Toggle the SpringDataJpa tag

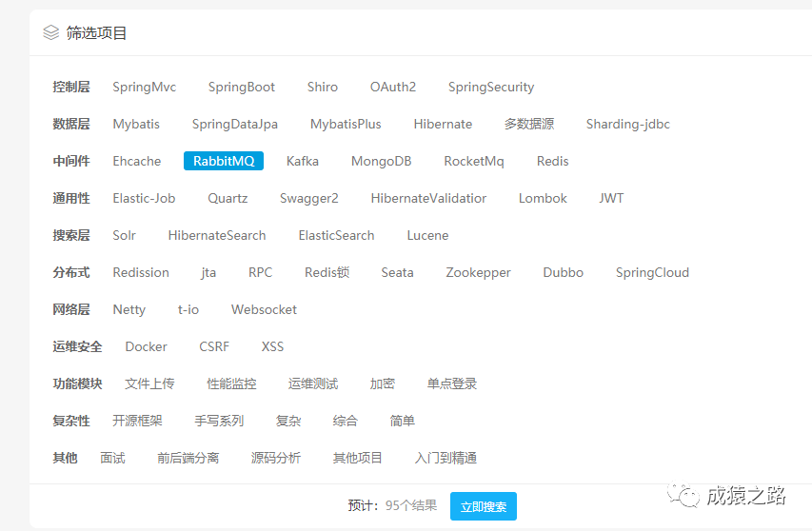234,125
